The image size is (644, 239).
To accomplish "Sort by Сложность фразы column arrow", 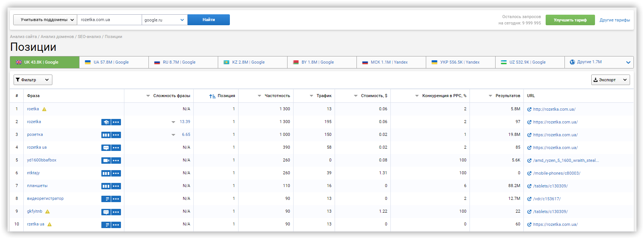I will point(148,96).
